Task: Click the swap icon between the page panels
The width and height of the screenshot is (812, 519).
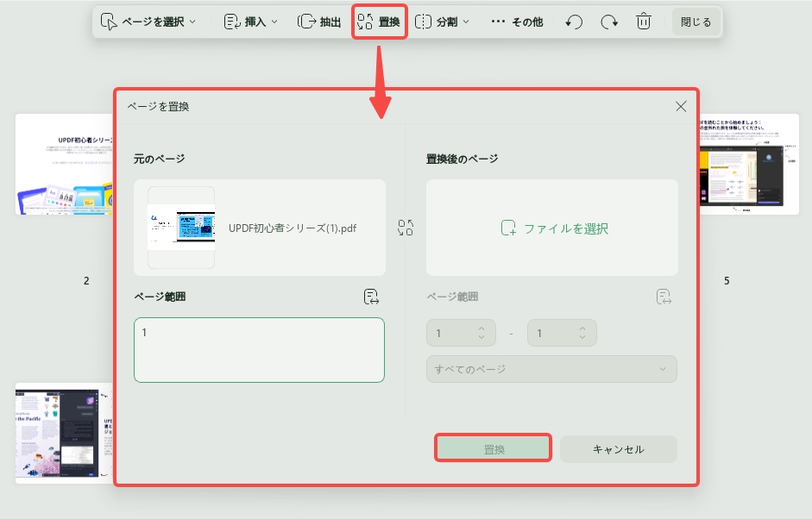Action: [406, 228]
